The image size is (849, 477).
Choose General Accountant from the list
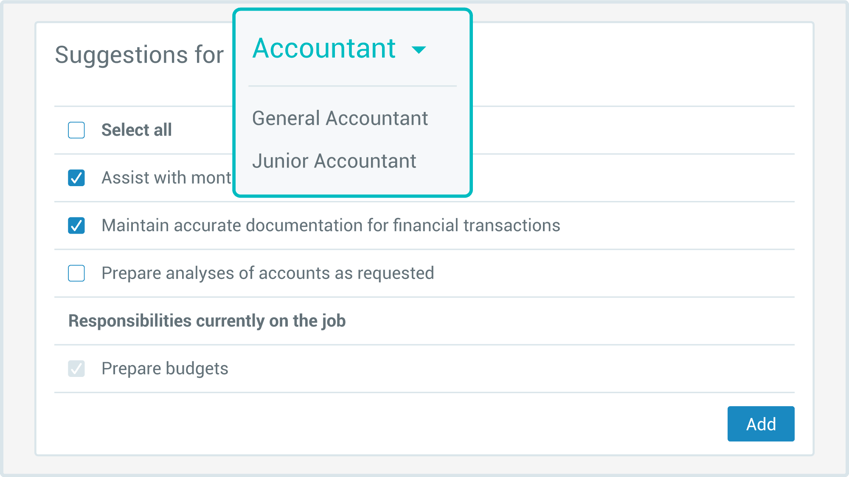coord(340,118)
